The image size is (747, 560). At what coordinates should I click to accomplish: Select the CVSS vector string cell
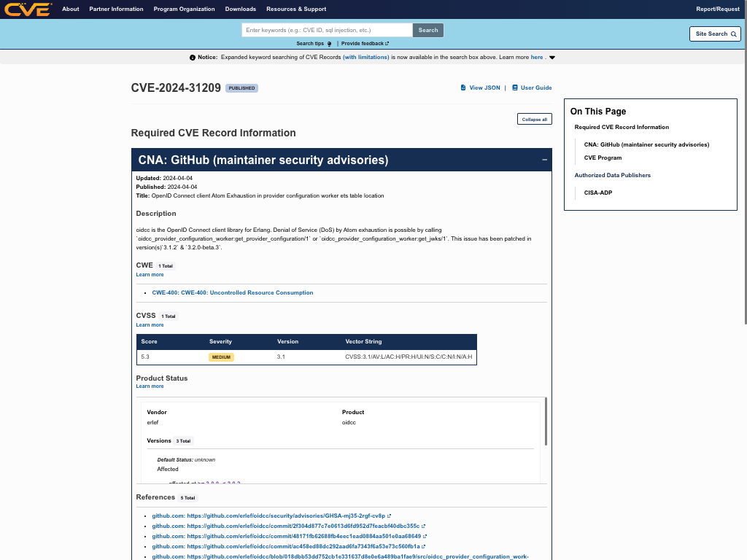pyautogui.click(x=409, y=357)
